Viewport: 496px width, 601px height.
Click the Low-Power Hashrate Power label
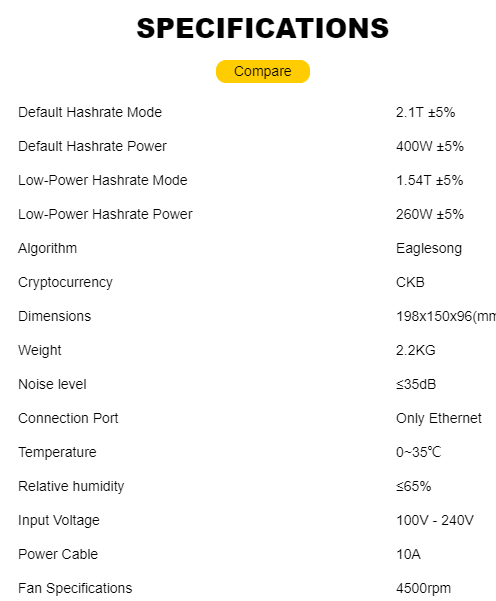tap(105, 214)
